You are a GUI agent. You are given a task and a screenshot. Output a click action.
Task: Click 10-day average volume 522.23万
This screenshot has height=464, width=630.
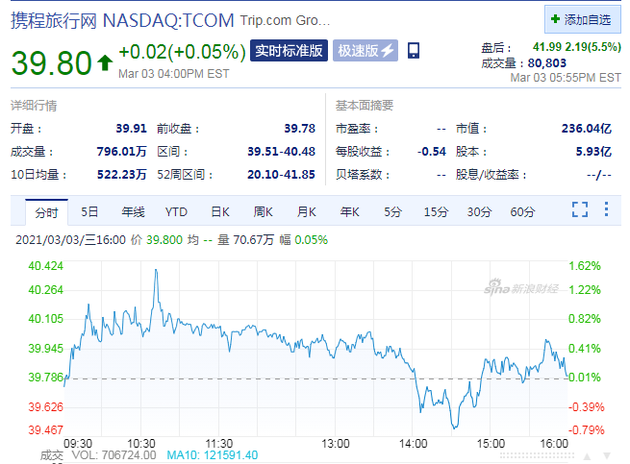point(122,175)
